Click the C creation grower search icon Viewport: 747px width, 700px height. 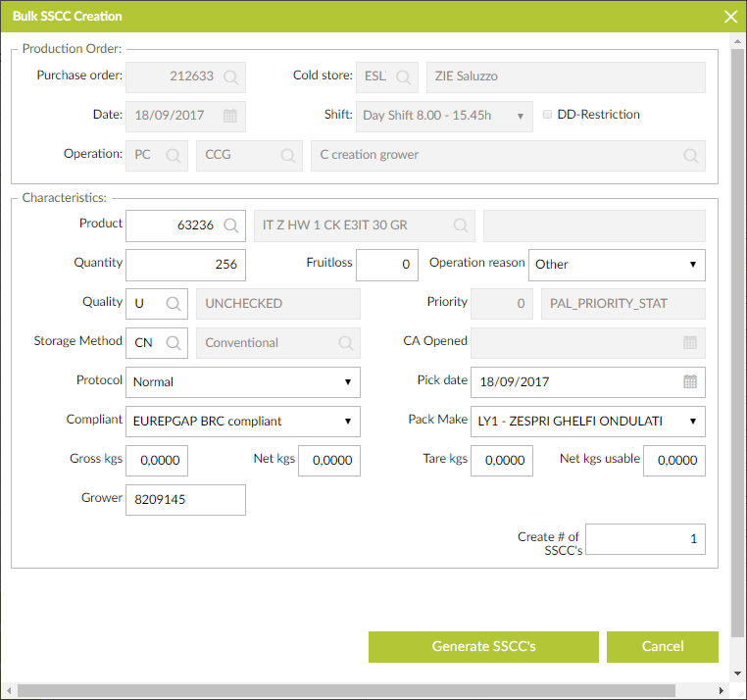(691, 155)
